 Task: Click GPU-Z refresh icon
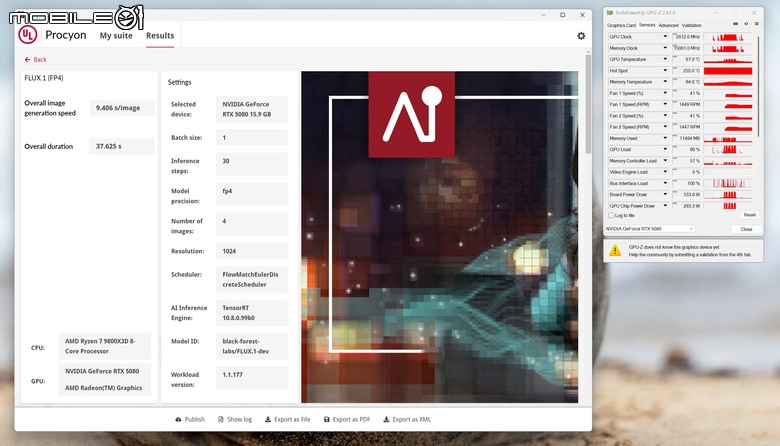tap(746, 24)
